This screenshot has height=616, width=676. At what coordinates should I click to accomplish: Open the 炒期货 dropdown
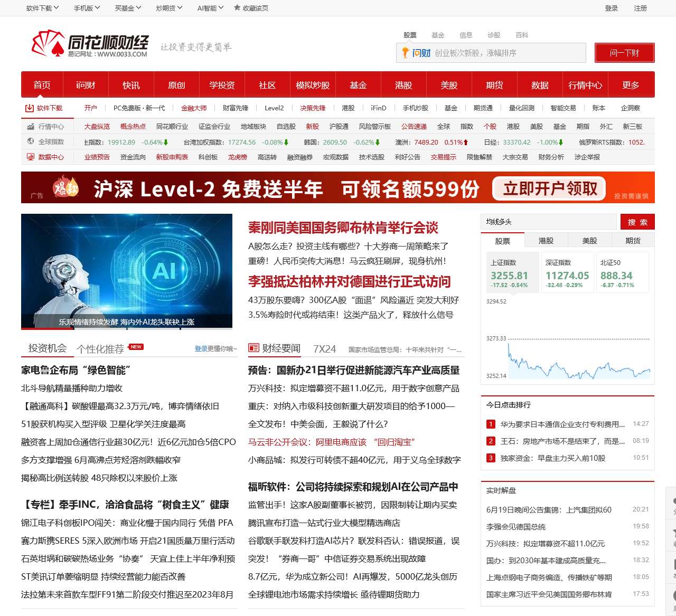click(169, 8)
